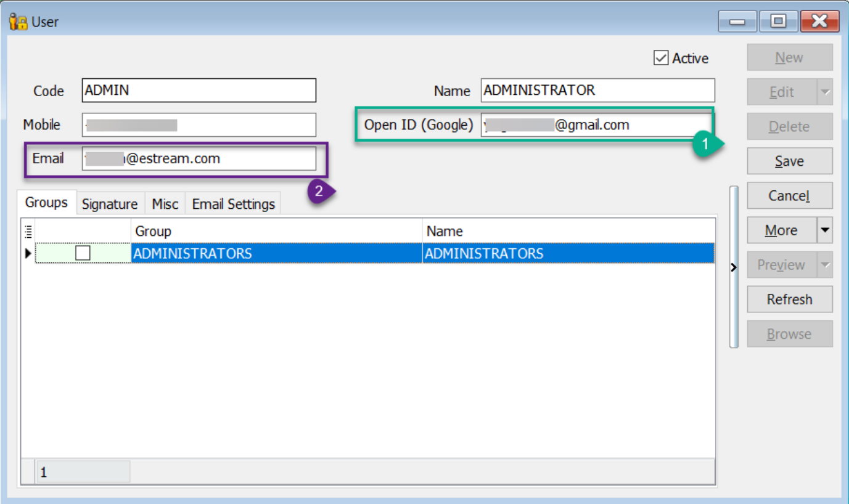Click the Cancel button
This screenshot has width=849, height=504.
(789, 196)
